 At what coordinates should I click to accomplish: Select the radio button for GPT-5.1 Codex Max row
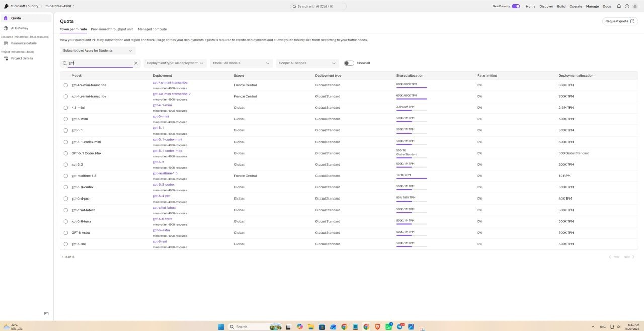[66, 153]
